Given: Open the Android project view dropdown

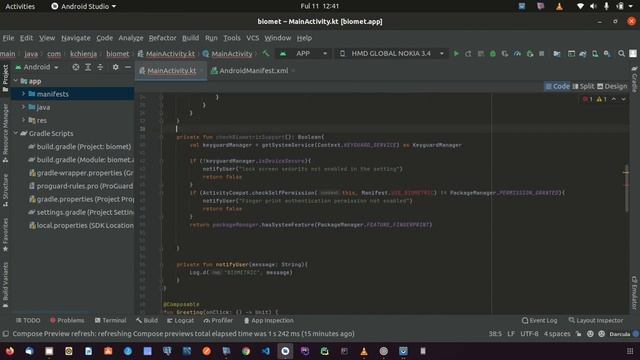Looking at the screenshot, I should (x=37, y=67).
